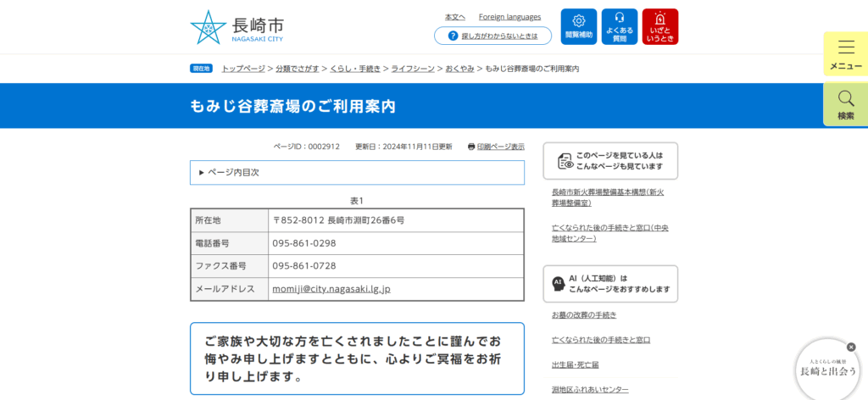
Task: Click the 電話番号 table header cell
Action: tap(229, 243)
